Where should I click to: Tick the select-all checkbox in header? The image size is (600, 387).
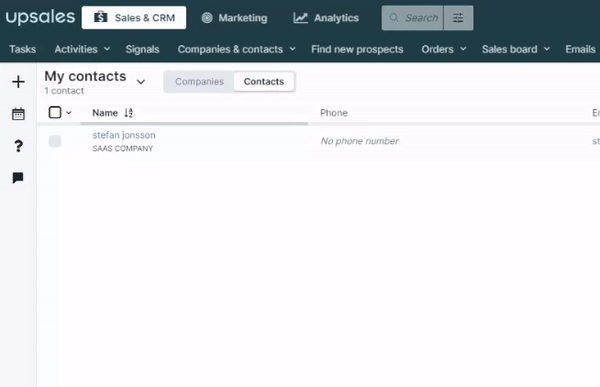tap(55, 113)
